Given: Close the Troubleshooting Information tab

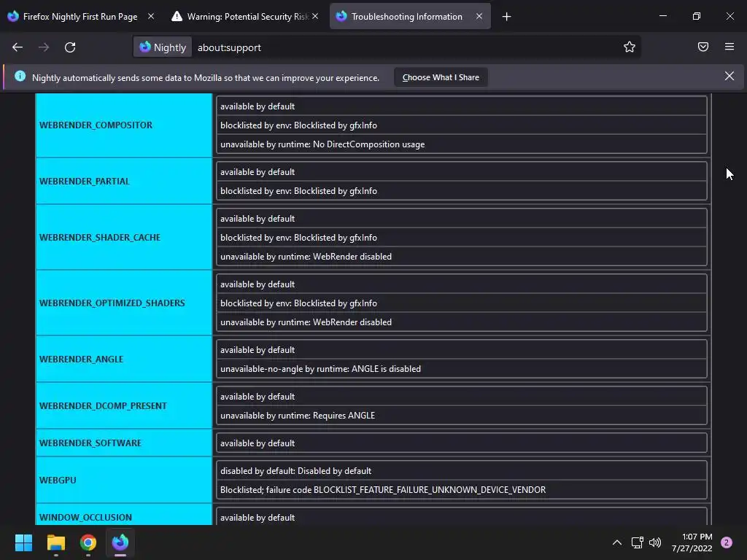Looking at the screenshot, I should click(479, 16).
